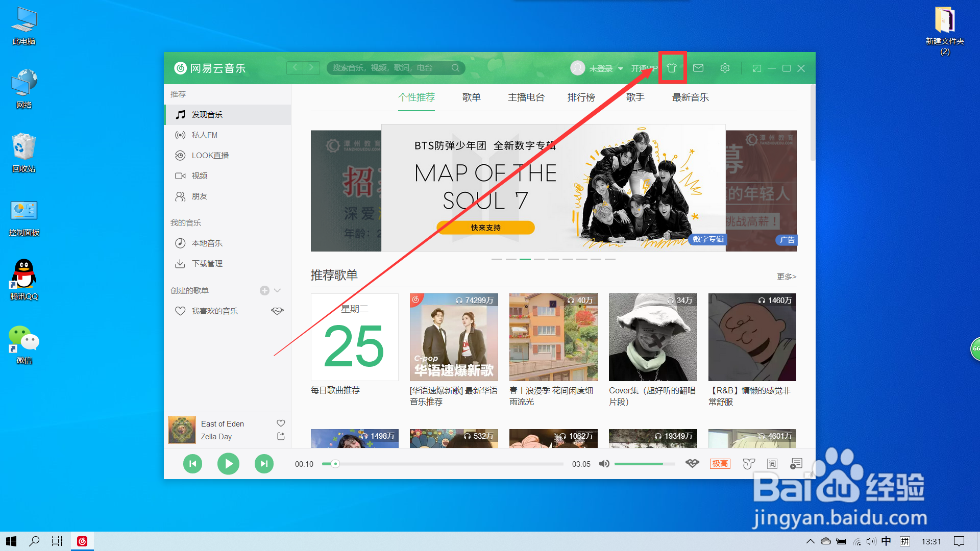The width and height of the screenshot is (980, 551).
Task: Skip to the next track
Action: 264,464
